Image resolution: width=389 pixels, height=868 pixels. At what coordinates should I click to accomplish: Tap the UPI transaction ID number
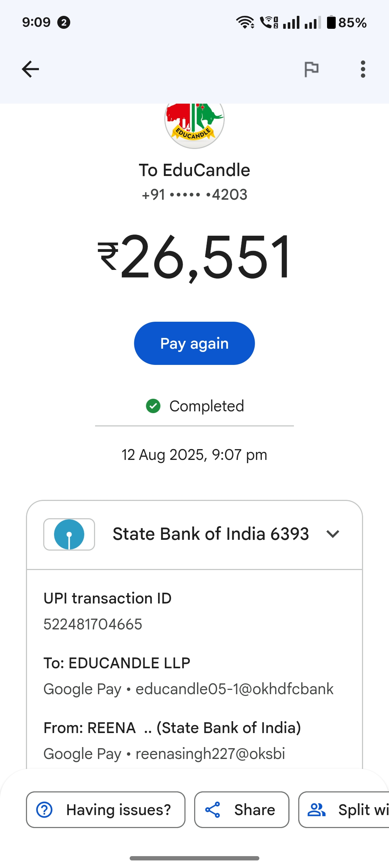(93, 624)
